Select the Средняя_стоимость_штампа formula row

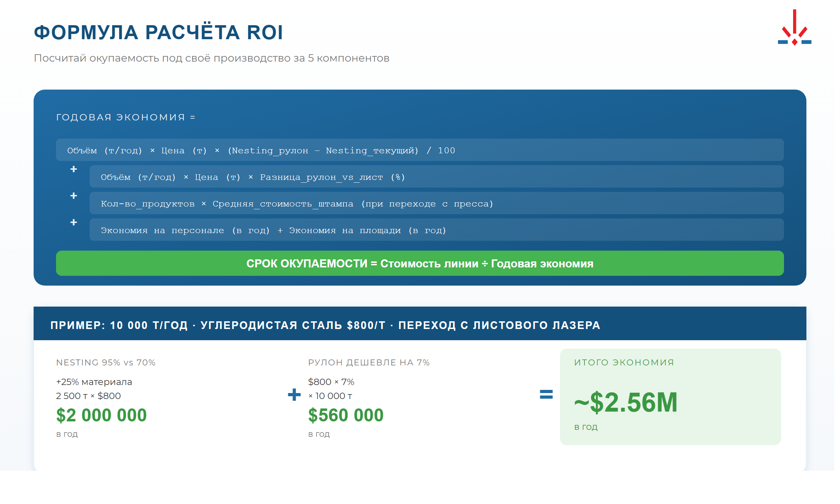click(436, 203)
